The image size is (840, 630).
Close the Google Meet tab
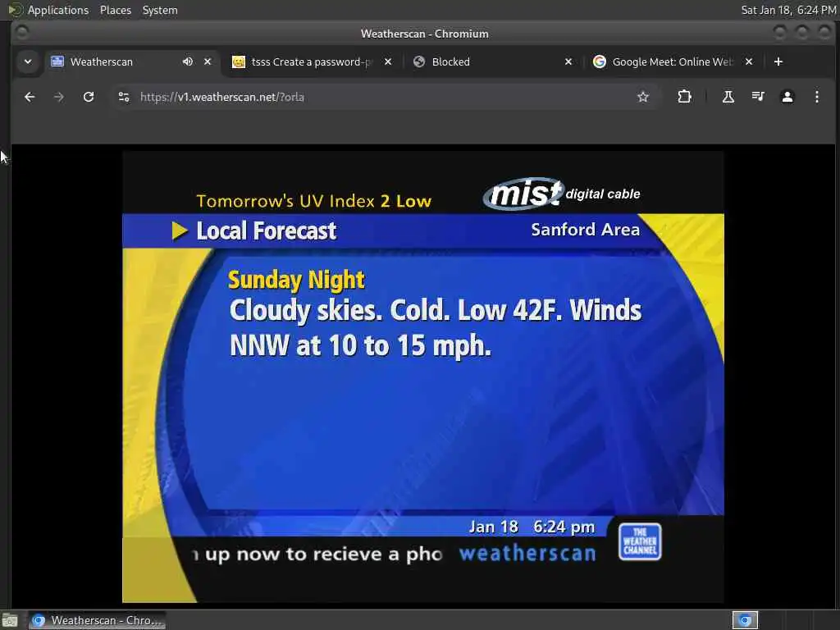tap(749, 62)
